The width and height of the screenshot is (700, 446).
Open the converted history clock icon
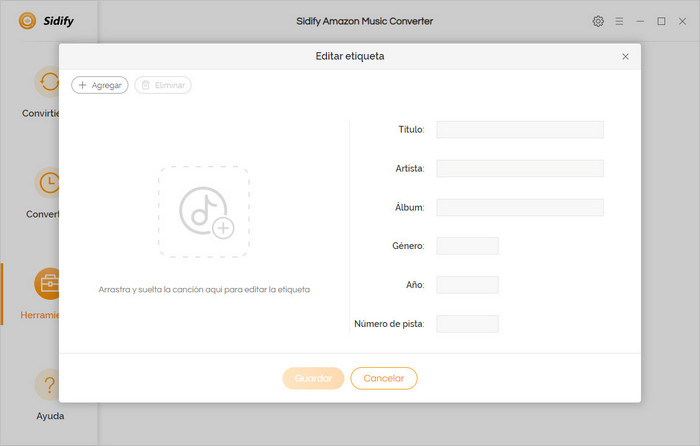tap(47, 183)
